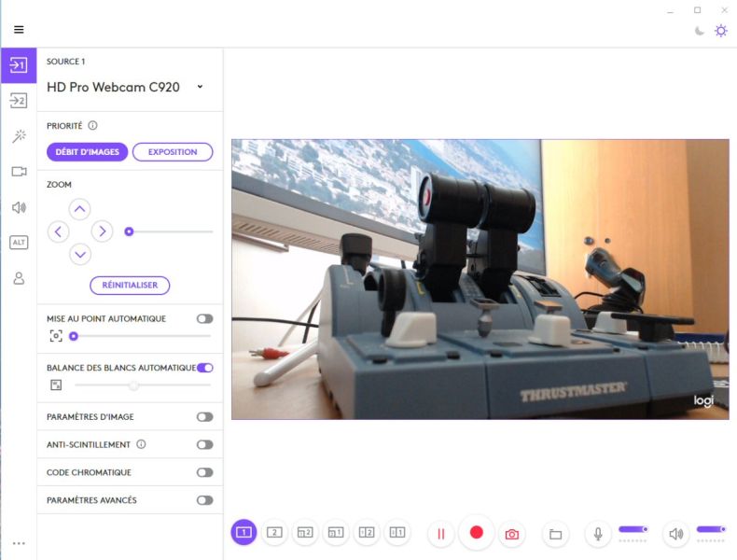This screenshot has height=560, width=737.
Task: Take a snapshot with the camera icon
Action: click(x=512, y=534)
